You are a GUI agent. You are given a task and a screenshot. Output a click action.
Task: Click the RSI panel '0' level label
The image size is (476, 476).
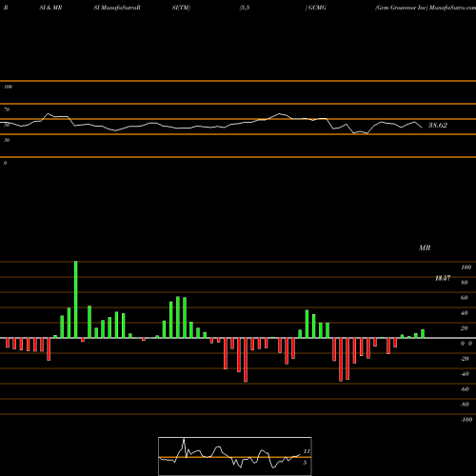coord(5,163)
